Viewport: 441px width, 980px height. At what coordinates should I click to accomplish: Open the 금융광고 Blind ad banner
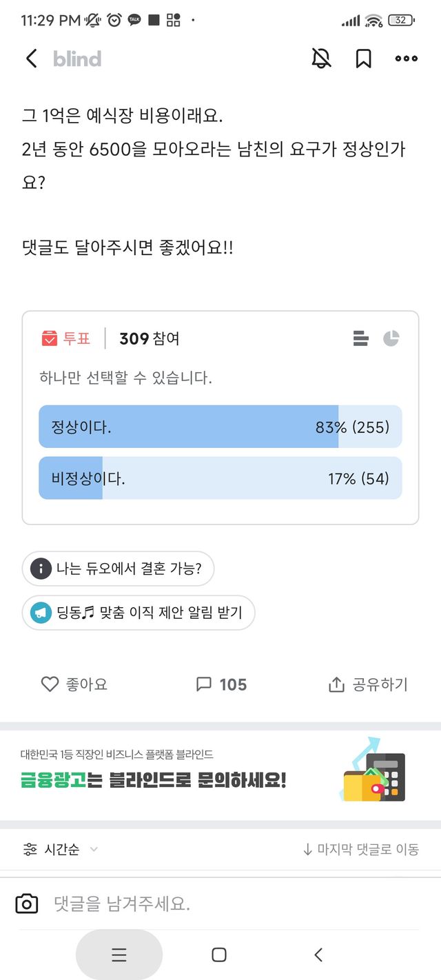pyautogui.click(x=220, y=772)
